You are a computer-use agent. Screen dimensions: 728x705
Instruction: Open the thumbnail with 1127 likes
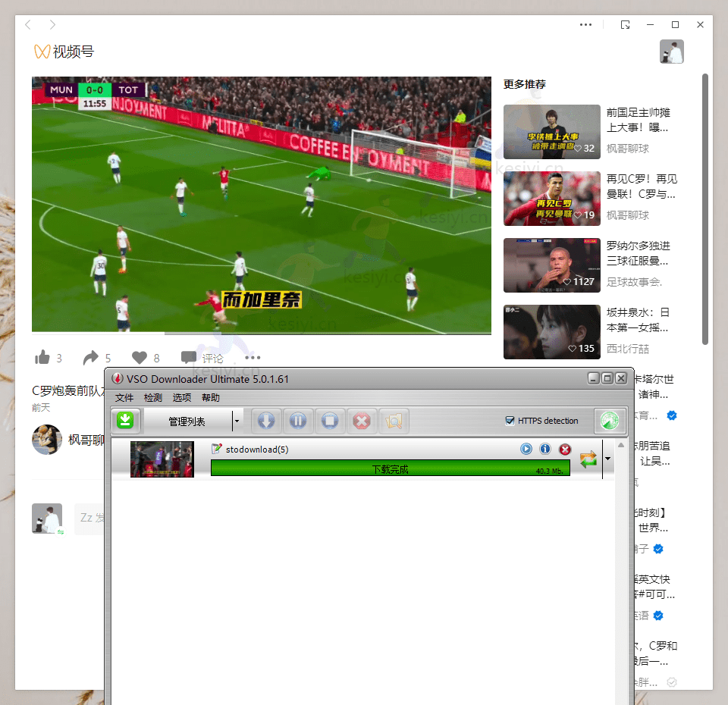coord(551,265)
